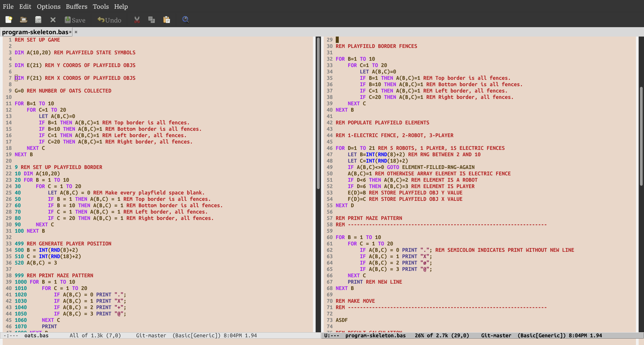Click 'REM PLAYFIELD BORDER FENCES' in right pane
Screen dimensions: 644x345
[376, 46]
